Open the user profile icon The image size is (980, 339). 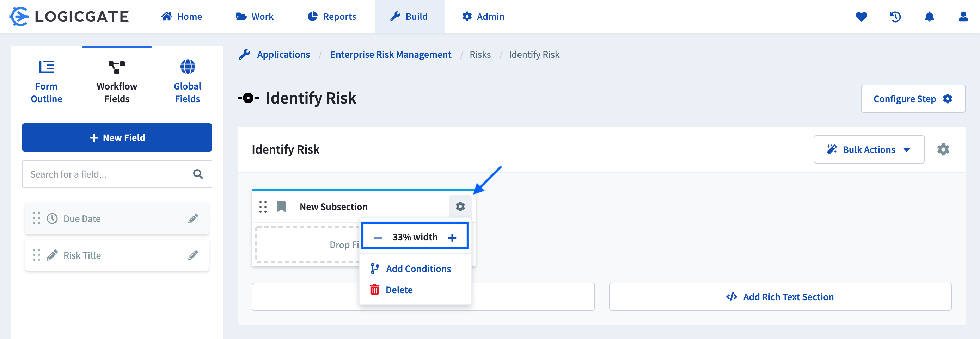(963, 16)
